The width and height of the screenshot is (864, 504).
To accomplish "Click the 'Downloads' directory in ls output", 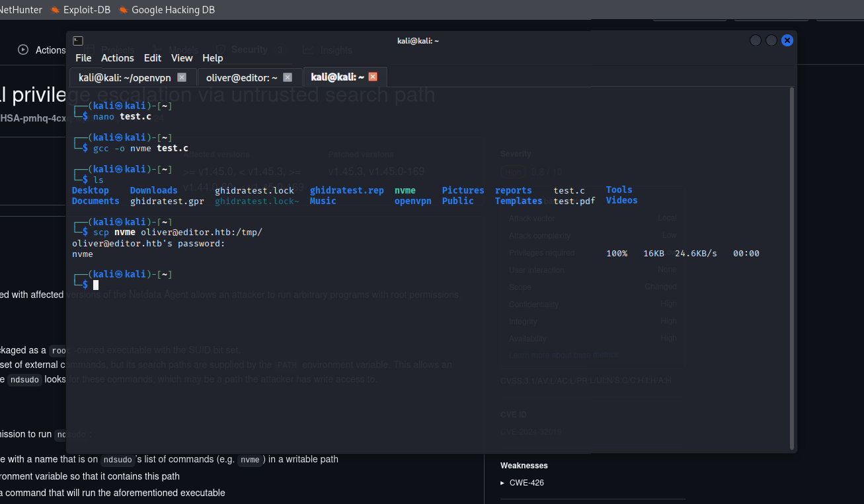I will (154, 190).
